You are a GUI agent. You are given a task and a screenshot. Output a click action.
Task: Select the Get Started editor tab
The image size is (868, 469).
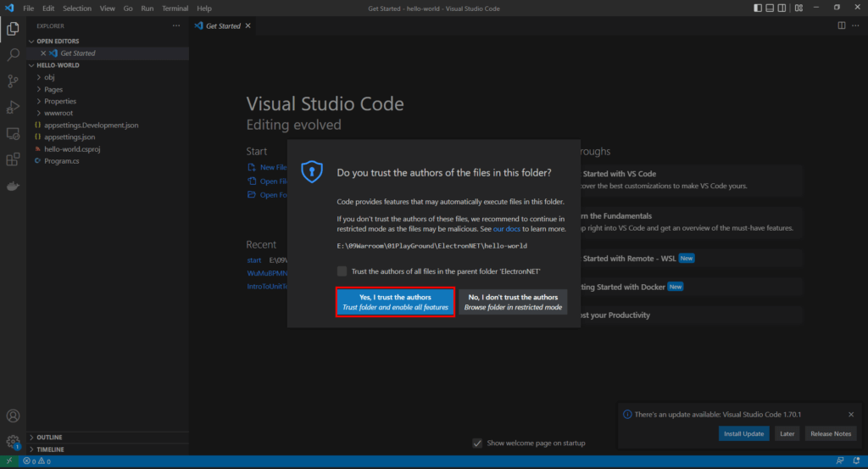pos(223,25)
